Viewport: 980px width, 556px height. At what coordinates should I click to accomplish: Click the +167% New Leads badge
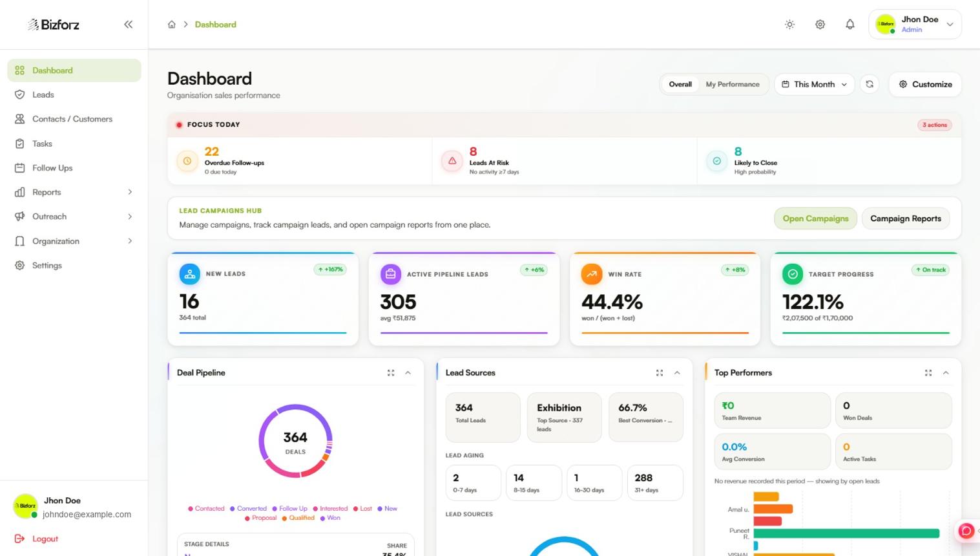click(x=330, y=270)
